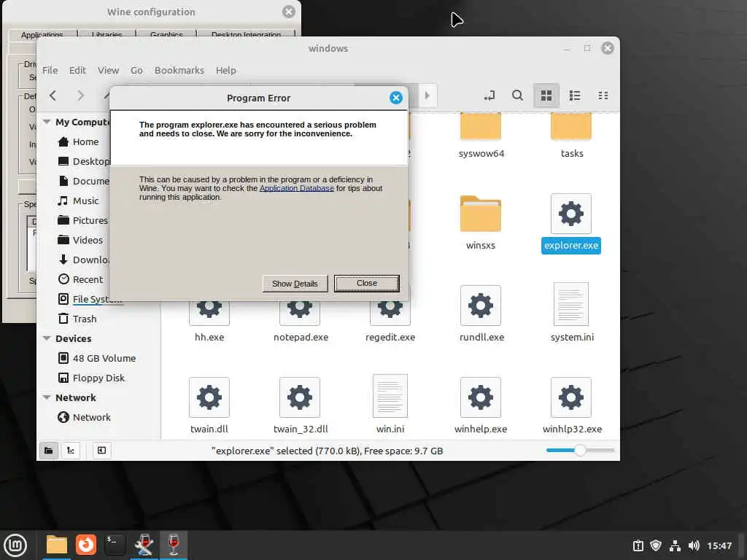Viewport: 747px width, 560px height.
Task: Open the Bookmarks menu
Action: pyautogui.click(x=179, y=71)
